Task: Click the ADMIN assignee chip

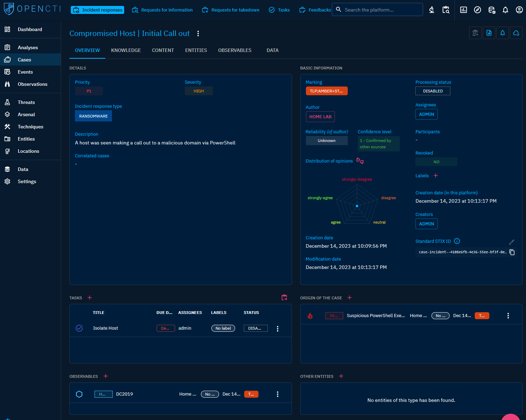Action: 427,114
